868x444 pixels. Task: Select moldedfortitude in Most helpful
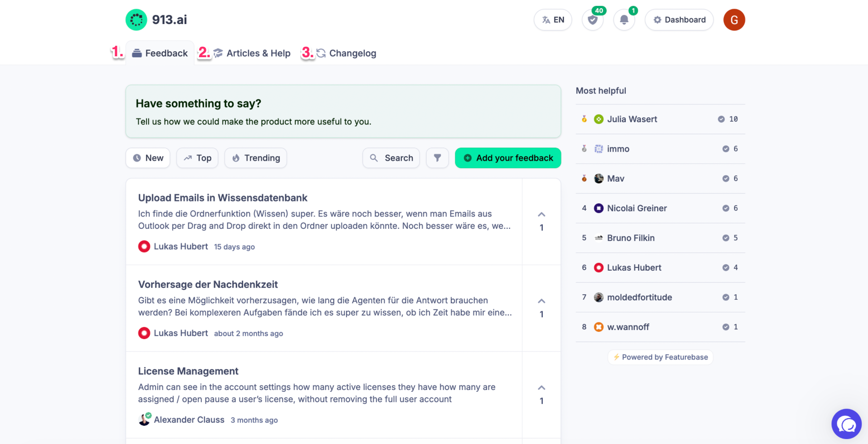point(660,297)
